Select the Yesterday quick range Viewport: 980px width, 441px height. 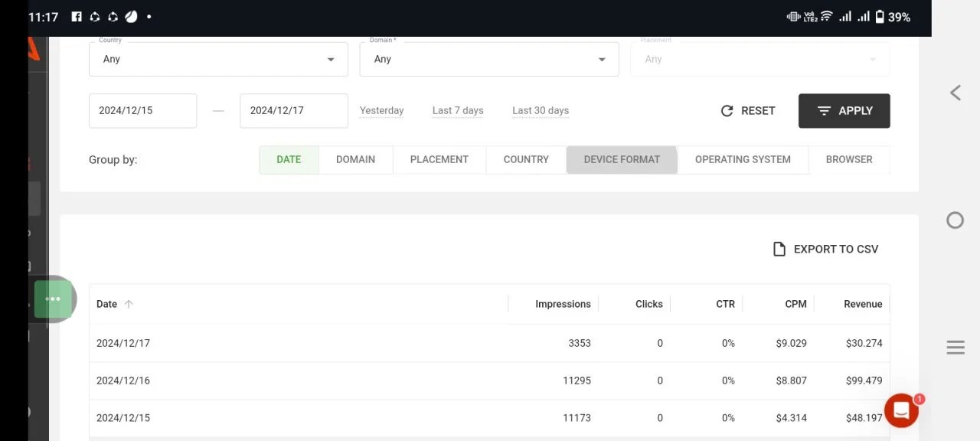(x=381, y=110)
